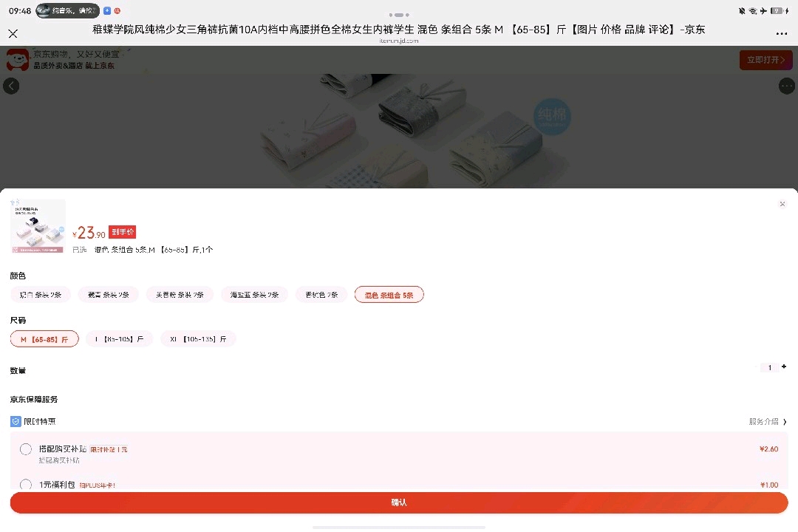Close the product options sheet
Image resolution: width=798 pixels, height=532 pixels.
click(x=782, y=204)
